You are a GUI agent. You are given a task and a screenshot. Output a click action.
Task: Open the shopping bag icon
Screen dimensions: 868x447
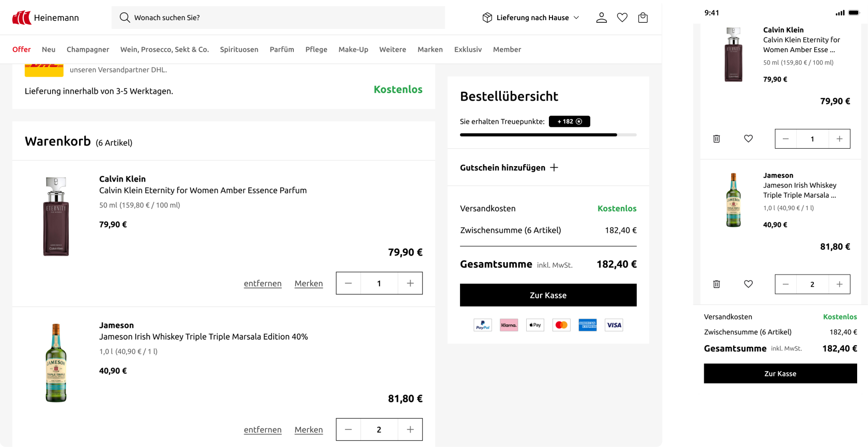[x=643, y=18]
